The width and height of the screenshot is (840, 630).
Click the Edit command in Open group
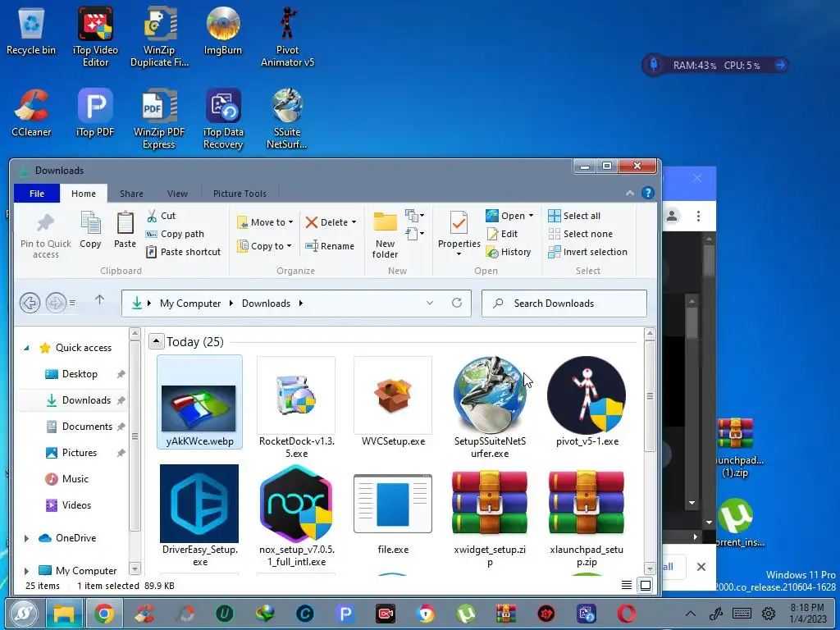pyautogui.click(x=502, y=234)
